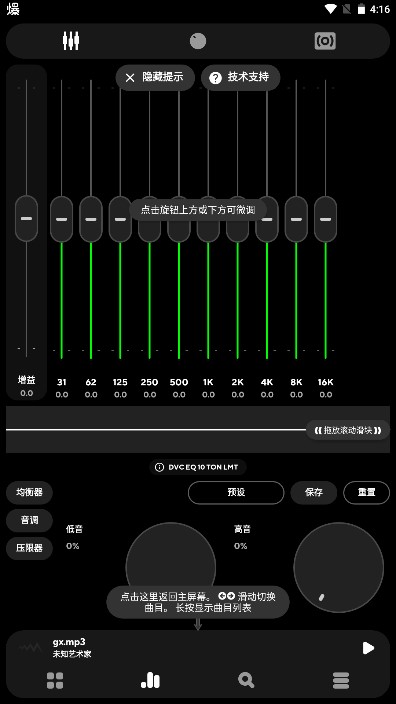Click the gx.mp3 track title
This screenshot has height=704, width=396.
coord(69,641)
